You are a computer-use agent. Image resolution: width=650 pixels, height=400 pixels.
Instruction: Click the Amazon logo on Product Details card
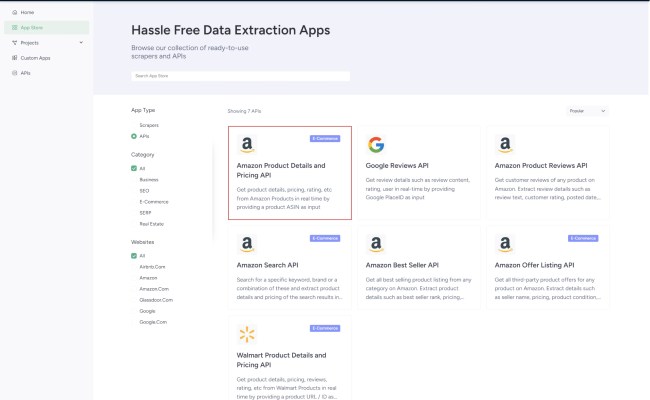coord(247,144)
